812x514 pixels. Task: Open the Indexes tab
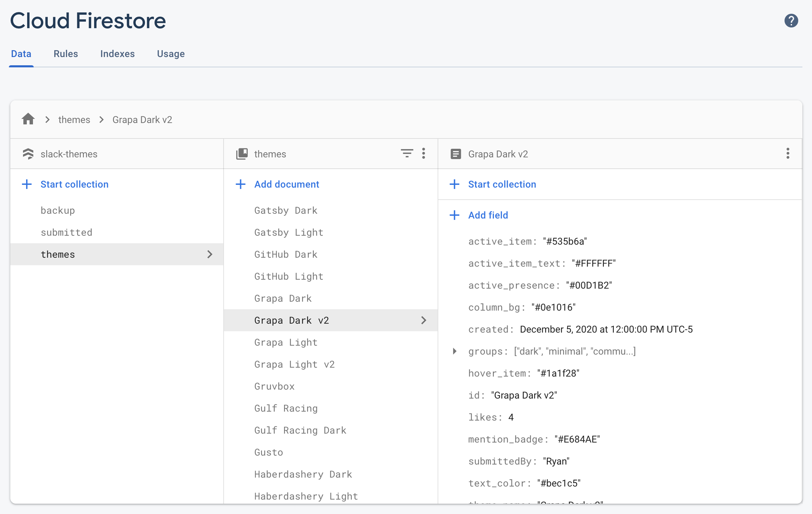click(x=117, y=54)
